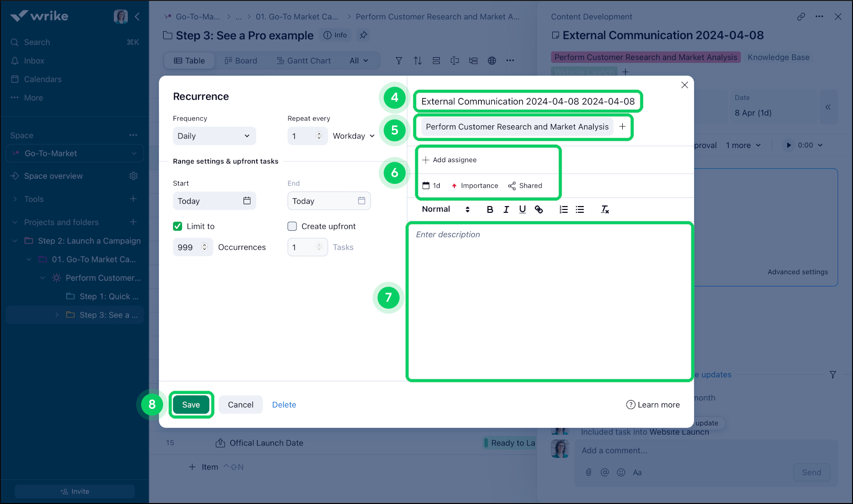Apply Italic formatting in description toolbar

click(506, 209)
